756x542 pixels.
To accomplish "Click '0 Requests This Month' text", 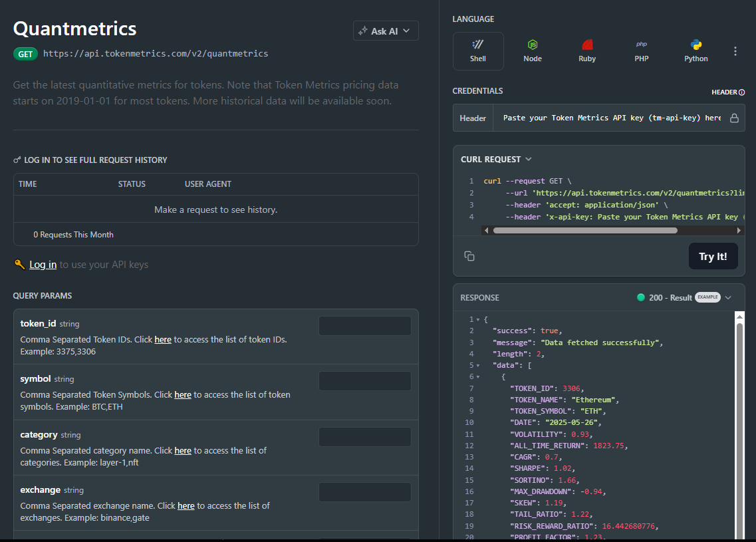I will tap(73, 234).
